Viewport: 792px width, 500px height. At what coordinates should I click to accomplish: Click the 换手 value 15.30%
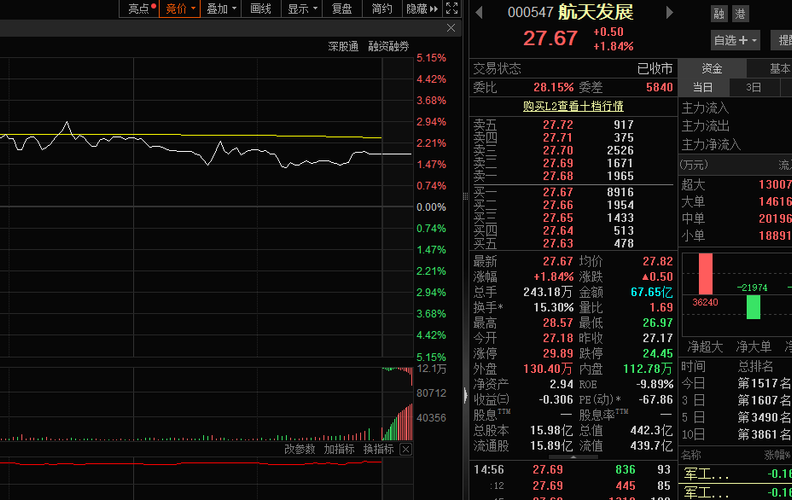tap(554, 308)
